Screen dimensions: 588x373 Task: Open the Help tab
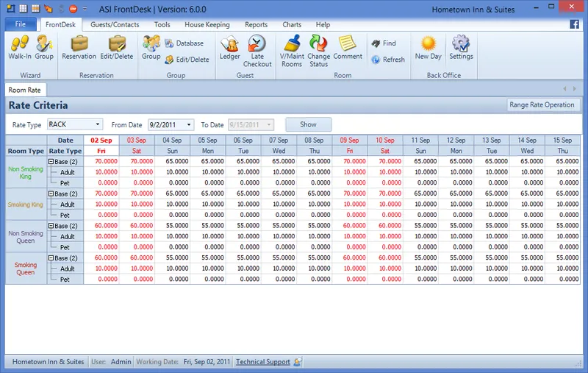(x=323, y=25)
